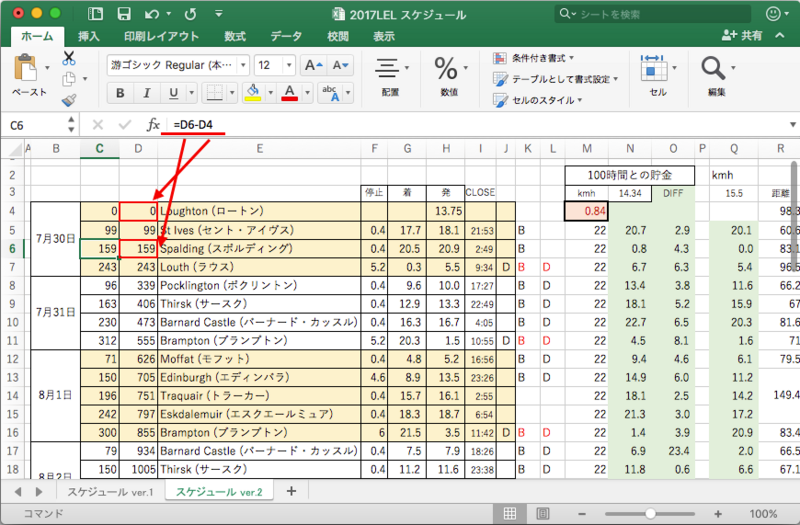
Task: Open fill color dropdown arrow
Action: 270,93
